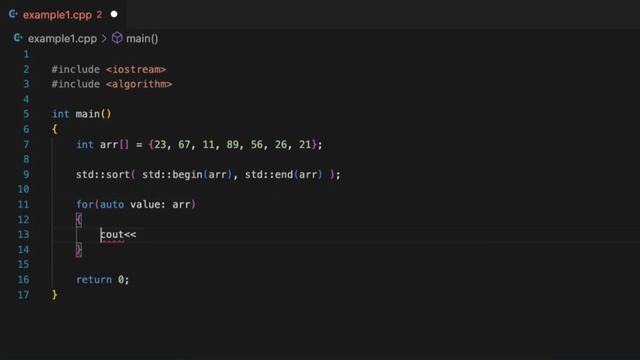Click the highlighted opening brace on line 12
This screenshot has height=360, width=640.
point(79,220)
